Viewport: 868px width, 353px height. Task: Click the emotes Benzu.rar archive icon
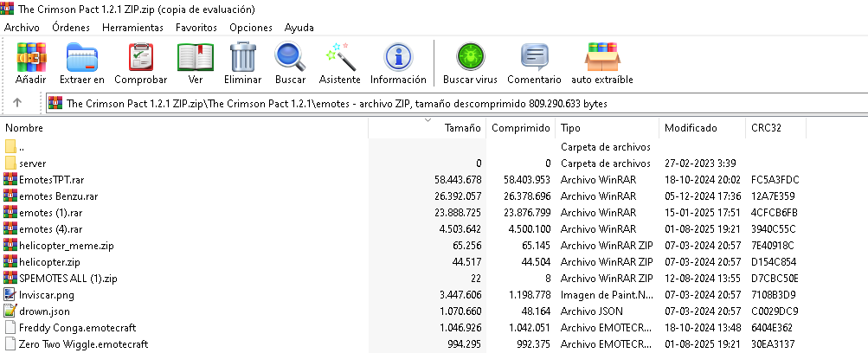(10, 196)
